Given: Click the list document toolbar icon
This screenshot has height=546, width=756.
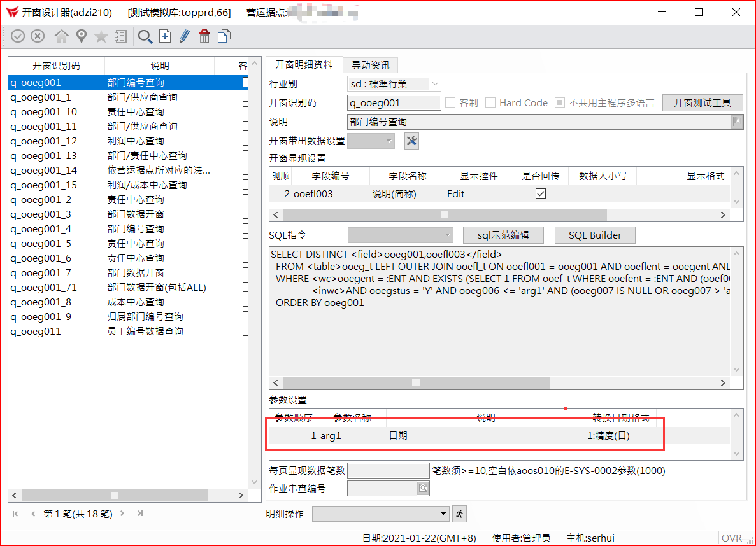Looking at the screenshot, I should coord(120,36).
